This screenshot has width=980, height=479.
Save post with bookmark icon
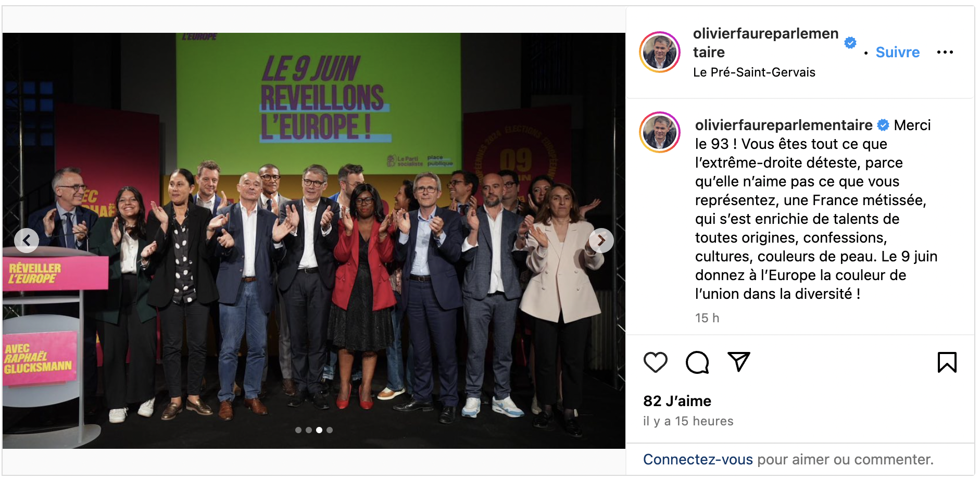tap(947, 362)
